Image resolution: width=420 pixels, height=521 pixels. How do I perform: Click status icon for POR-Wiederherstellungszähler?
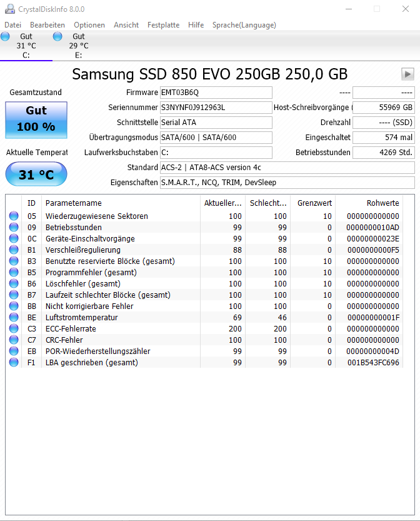pyautogui.click(x=14, y=352)
